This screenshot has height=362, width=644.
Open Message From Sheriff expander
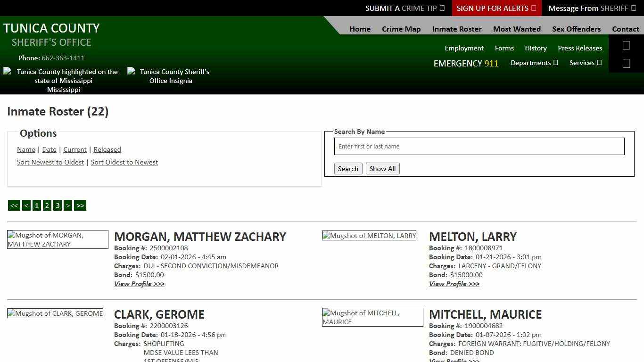[x=592, y=8]
